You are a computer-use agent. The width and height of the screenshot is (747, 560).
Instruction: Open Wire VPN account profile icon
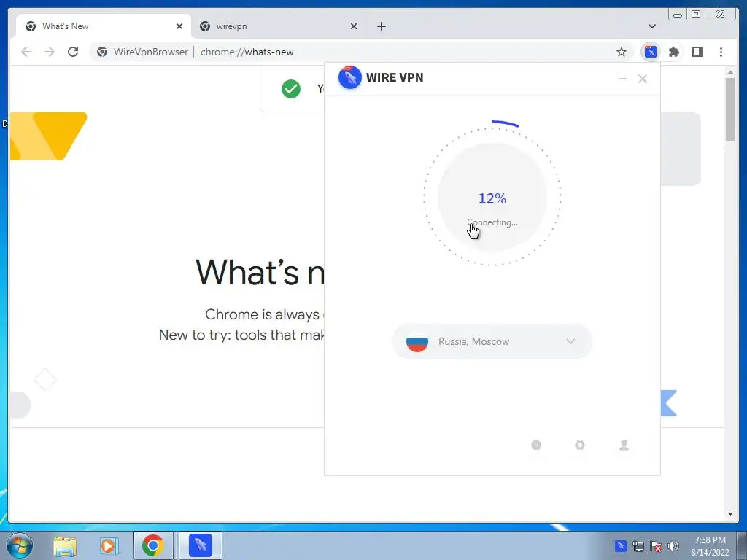tap(624, 445)
